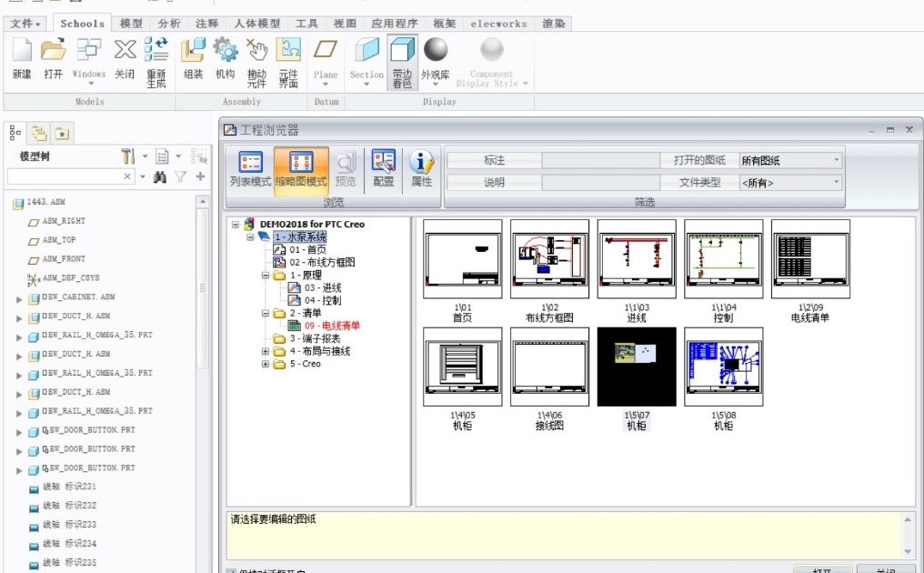The image size is (924, 573).
Task: Open the 外观库 appearance gallery sphere
Action: point(436,49)
